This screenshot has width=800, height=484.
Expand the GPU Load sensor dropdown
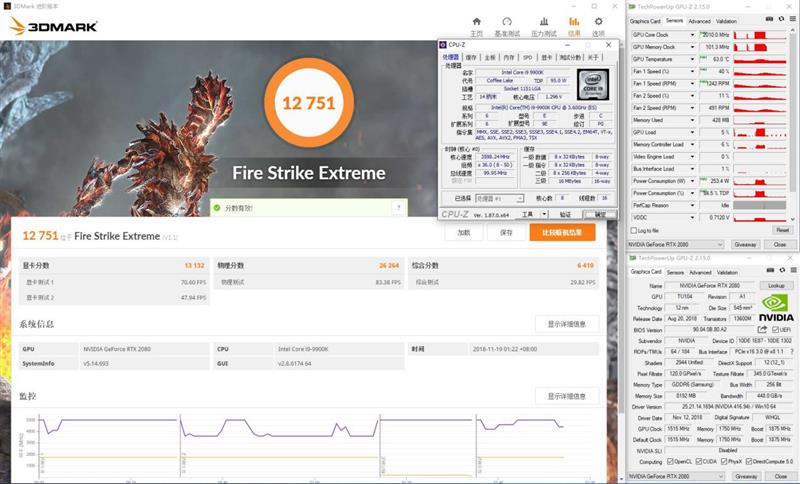coord(692,132)
